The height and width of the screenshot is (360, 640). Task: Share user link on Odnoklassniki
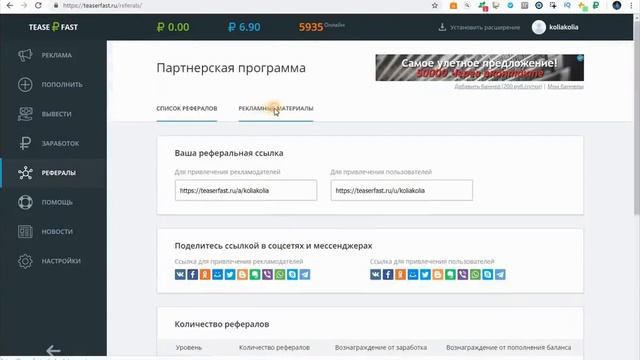pos(400,274)
